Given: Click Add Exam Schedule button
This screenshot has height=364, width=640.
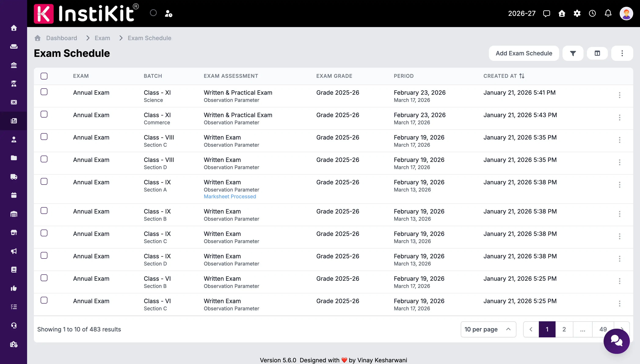Looking at the screenshot, I should [524, 53].
